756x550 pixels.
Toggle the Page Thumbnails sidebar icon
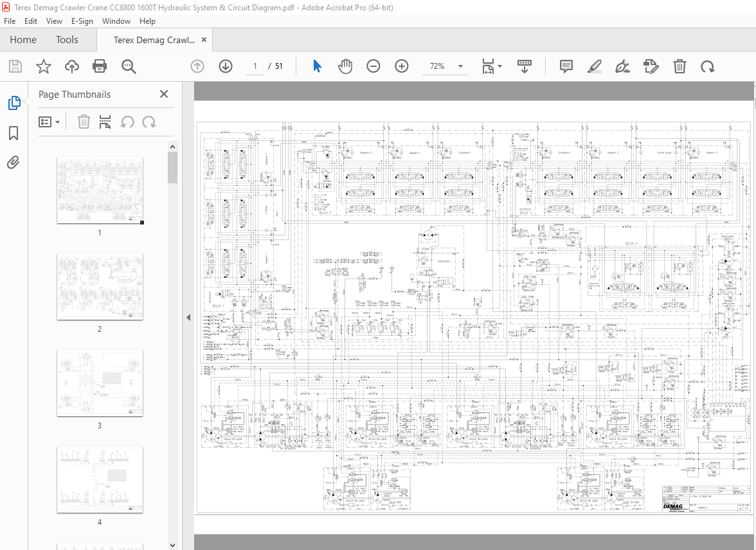click(x=14, y=103)
